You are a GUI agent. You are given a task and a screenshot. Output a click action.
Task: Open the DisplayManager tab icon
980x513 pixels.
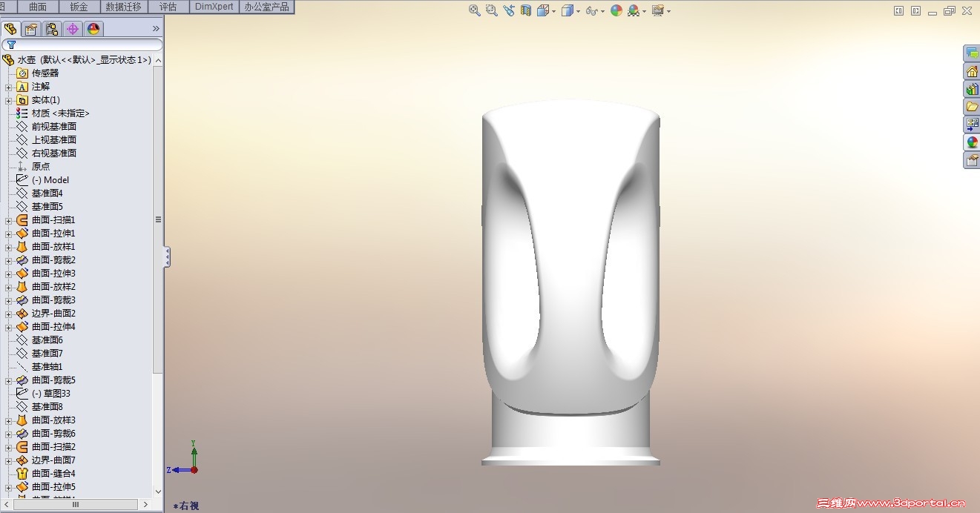pyautogui.click(x=93, y=29)
